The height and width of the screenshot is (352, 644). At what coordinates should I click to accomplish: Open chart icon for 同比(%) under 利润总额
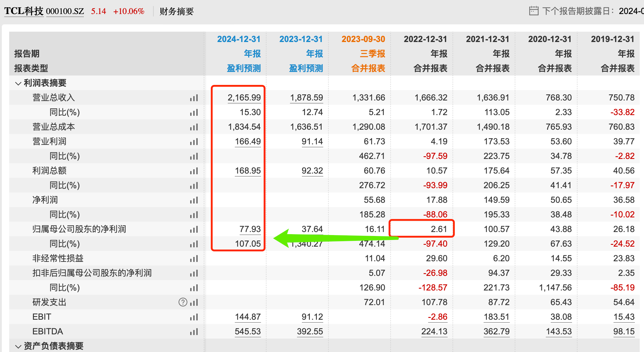tap(194, 185)
